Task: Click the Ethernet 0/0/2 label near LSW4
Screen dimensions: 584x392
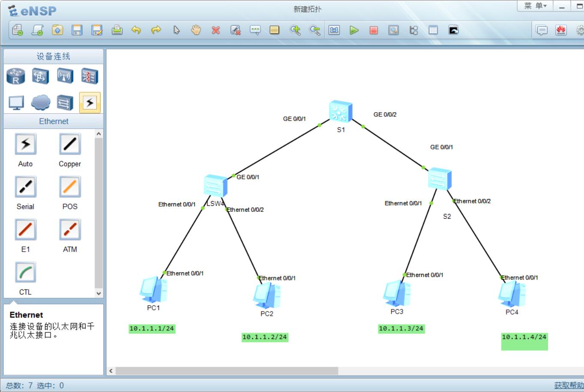Action: click(x=245, y=210)
